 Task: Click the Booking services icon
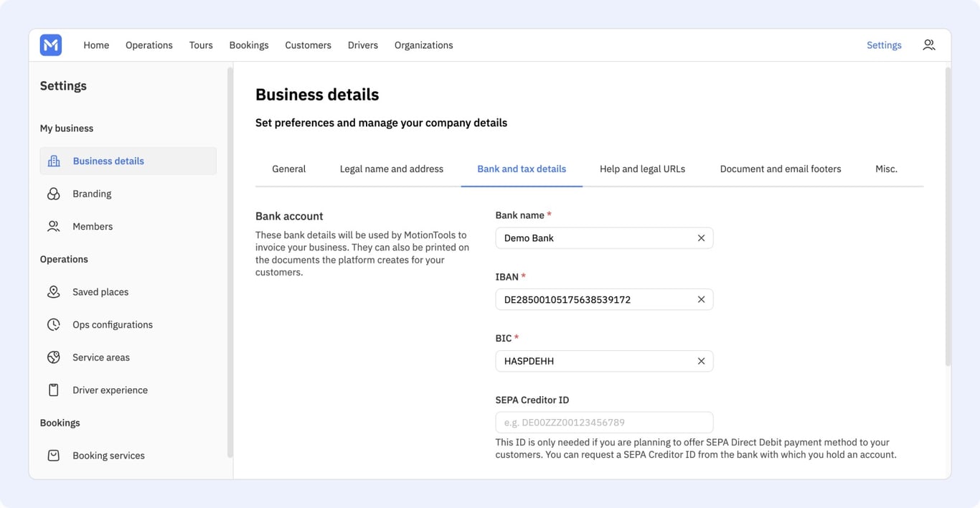pos(54,456)
